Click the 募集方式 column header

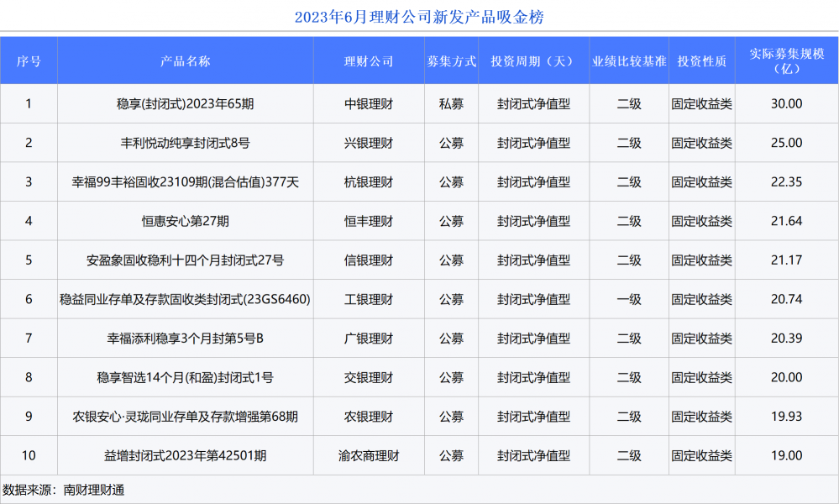452,61
